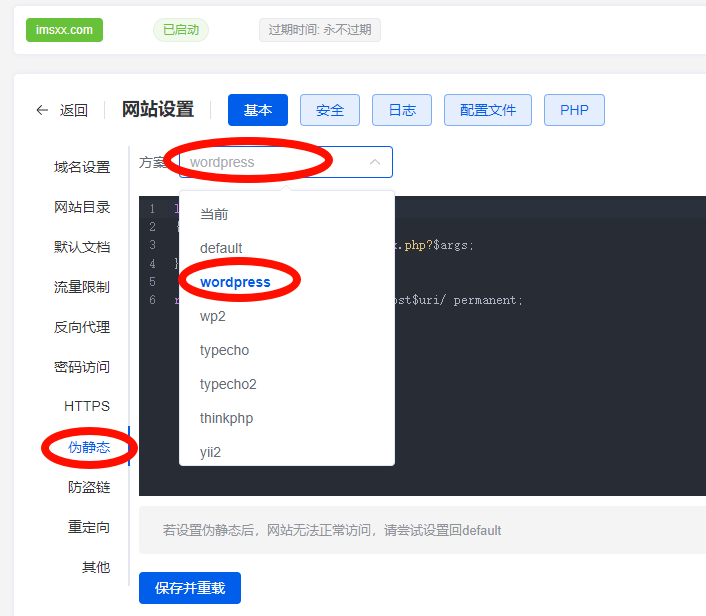Open 反向代理 settings
Image resolution: width=706 pixels, height=616 pixels.
pos(82,327)
